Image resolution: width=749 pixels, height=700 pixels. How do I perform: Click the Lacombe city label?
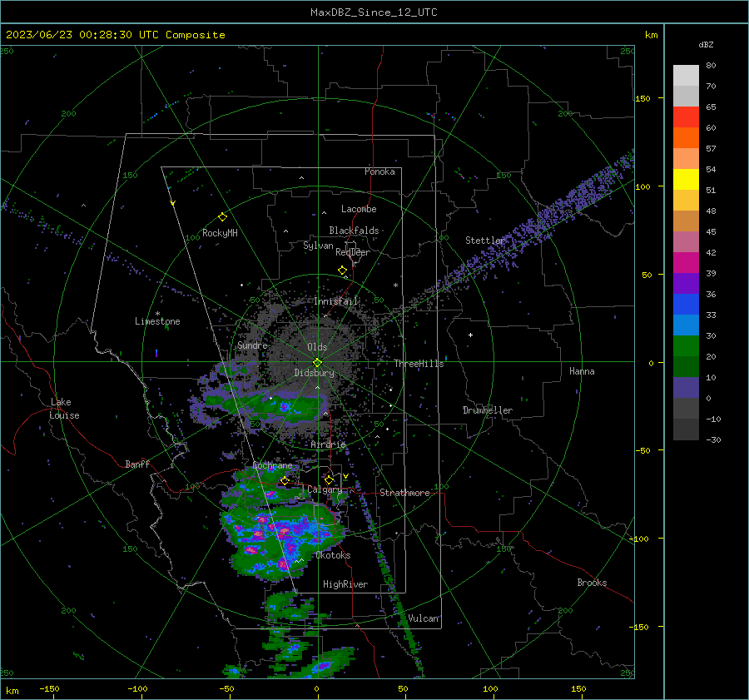point(359,209)
